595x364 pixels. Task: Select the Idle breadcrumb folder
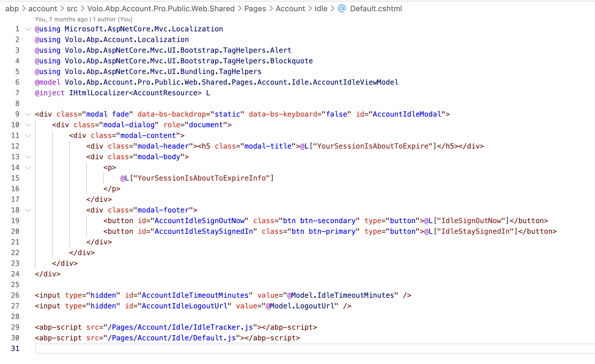[321, 9]
